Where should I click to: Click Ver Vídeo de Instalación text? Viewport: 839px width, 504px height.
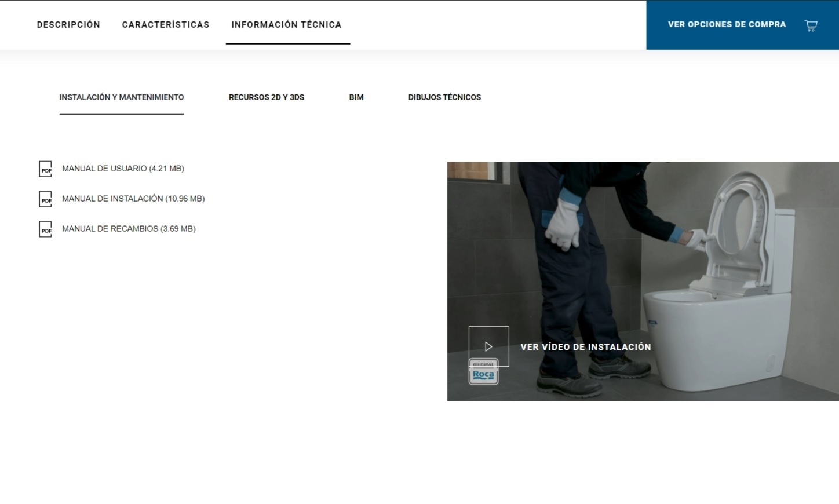(586, 347)
